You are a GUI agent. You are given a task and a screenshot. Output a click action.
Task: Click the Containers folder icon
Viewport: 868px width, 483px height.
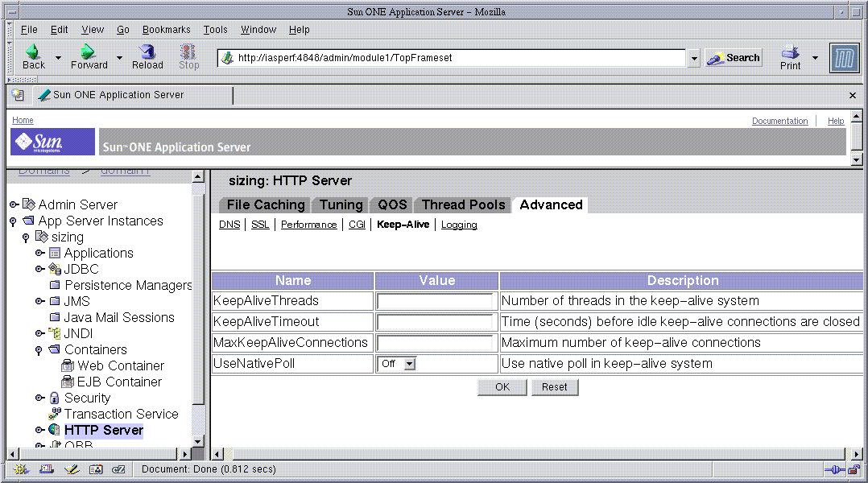[x=54, y=349]
